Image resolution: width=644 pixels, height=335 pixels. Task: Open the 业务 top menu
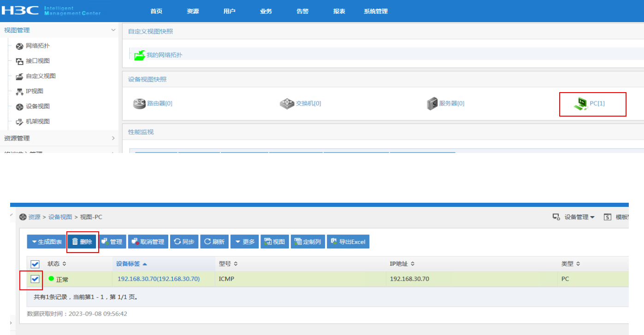[x=266, y=11]
